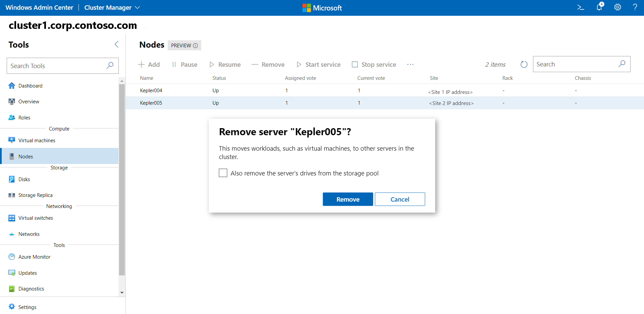Collapse the Tools sidebar with the chevron
Image resolution: width=644 pixels, height=314 pixels.
(x=116, y=44)
